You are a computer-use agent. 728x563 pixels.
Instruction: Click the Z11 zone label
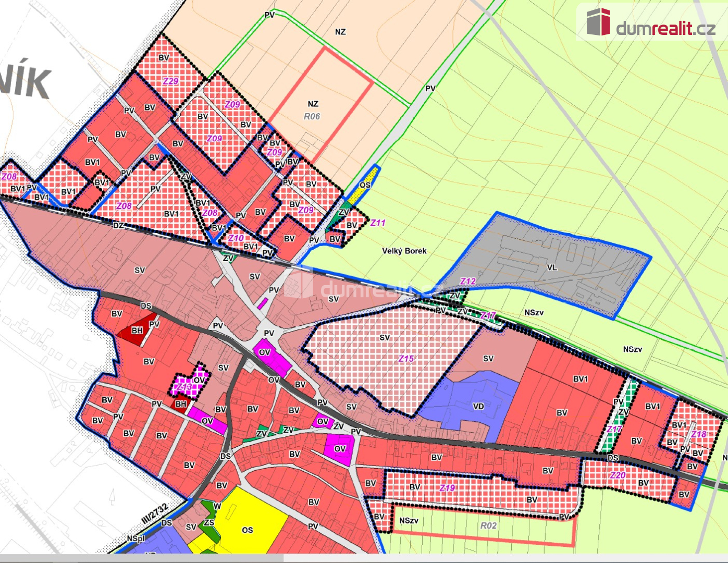[x=378, y=223]
